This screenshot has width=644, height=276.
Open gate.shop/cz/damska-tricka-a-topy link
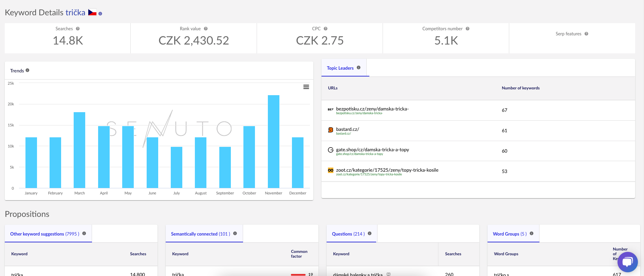[x=372, y=150]
